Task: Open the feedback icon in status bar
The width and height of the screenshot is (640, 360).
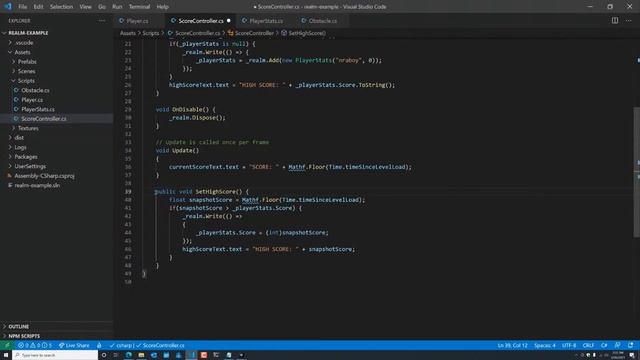Action: 618,345
